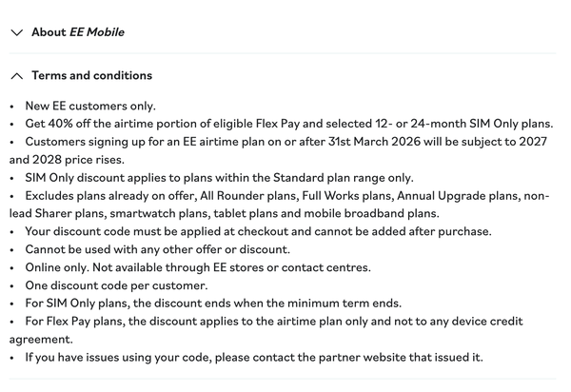
Task: Click the 'If you have issues using your code' line
Action: [254, 358]
